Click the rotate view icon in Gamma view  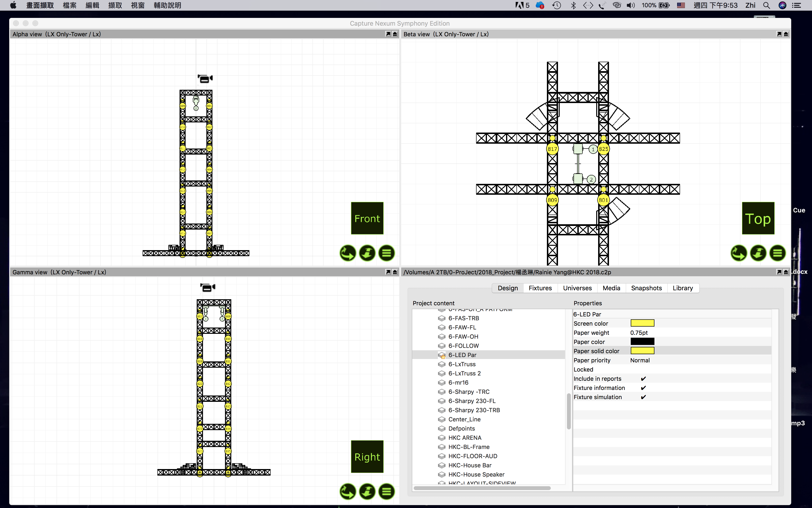pos(348,492)
